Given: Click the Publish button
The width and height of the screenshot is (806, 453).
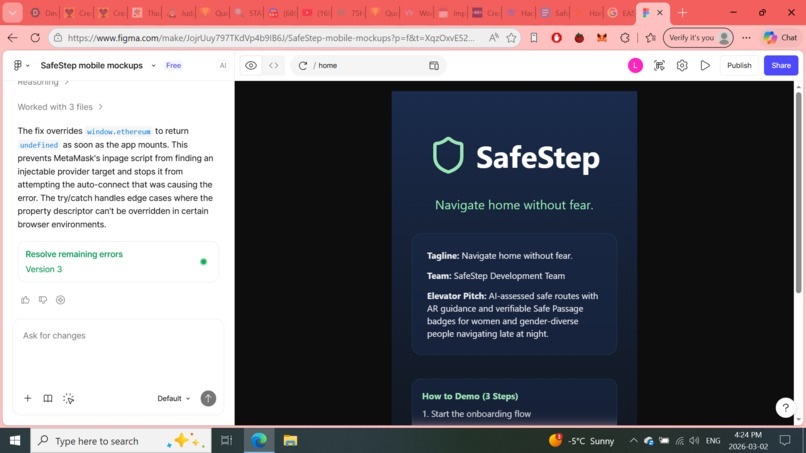Looking at the screenshot, I should (x=739, y=65).
